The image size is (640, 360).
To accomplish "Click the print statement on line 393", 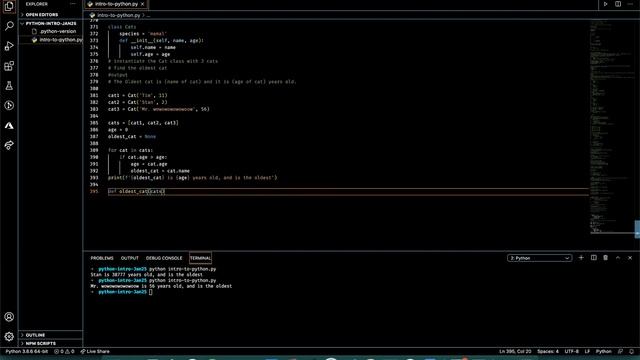I will pyautogui.click(x=193, y=178).
